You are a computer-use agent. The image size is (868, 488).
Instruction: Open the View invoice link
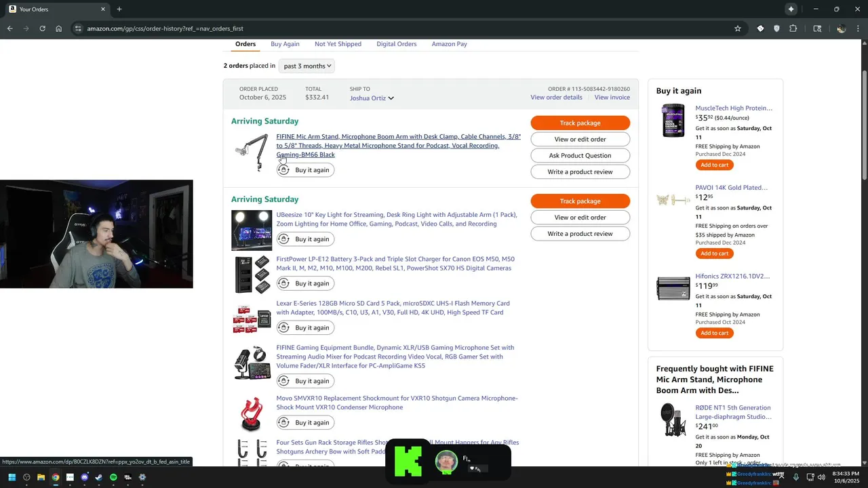[x=612, y=98]
